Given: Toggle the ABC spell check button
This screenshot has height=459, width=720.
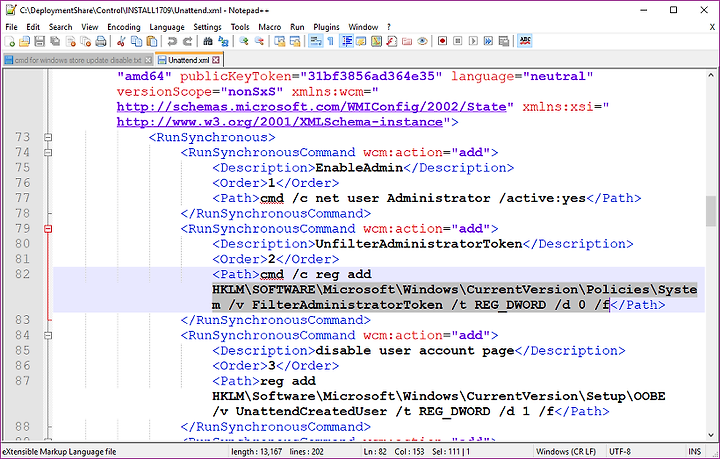Looking at the screenshot, I should coord(524,41).
